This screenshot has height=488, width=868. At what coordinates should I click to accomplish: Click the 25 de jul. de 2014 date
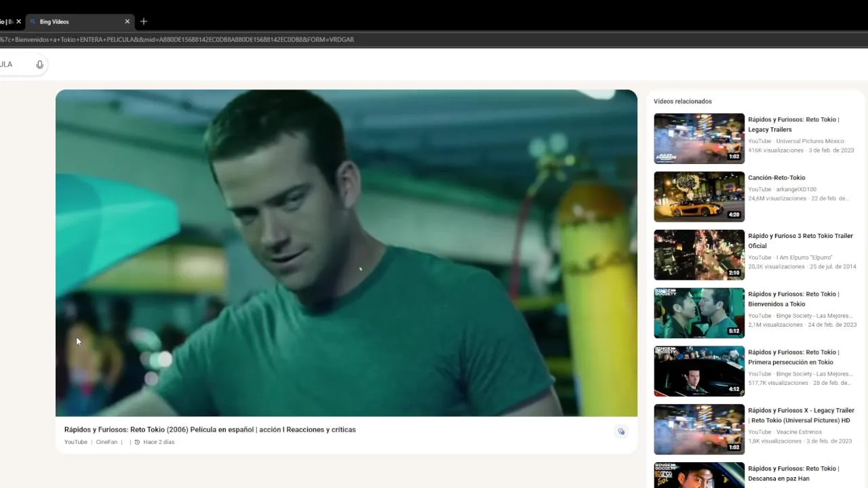coord(833,267)
